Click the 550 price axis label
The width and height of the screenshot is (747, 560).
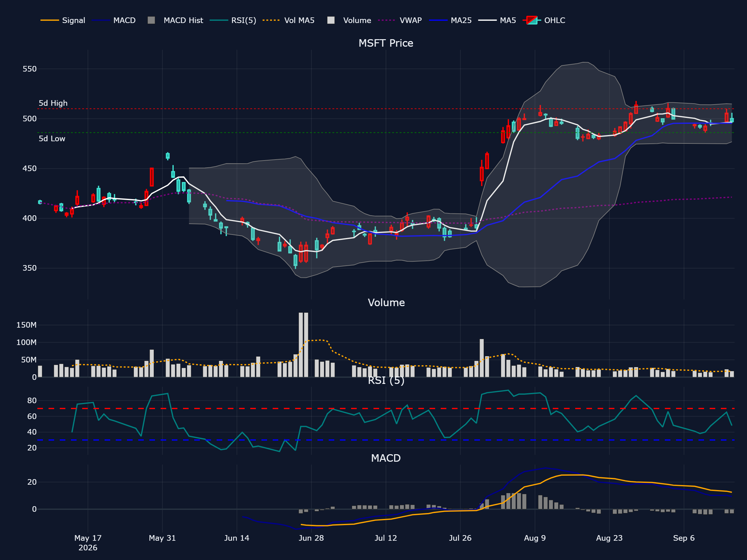pyautogui.click(x=29, y=69)
